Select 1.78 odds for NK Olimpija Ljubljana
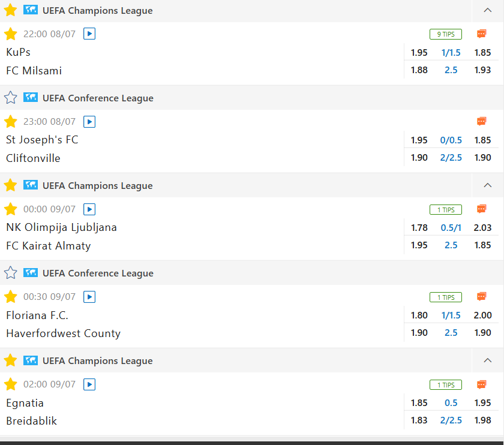504x445 pixels. click(x=419, y=227)
